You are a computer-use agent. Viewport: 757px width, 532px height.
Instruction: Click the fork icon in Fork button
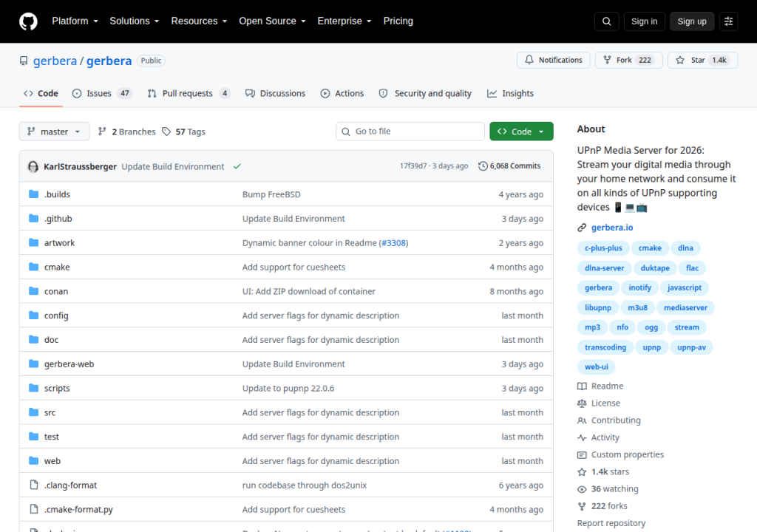(608, 61)
